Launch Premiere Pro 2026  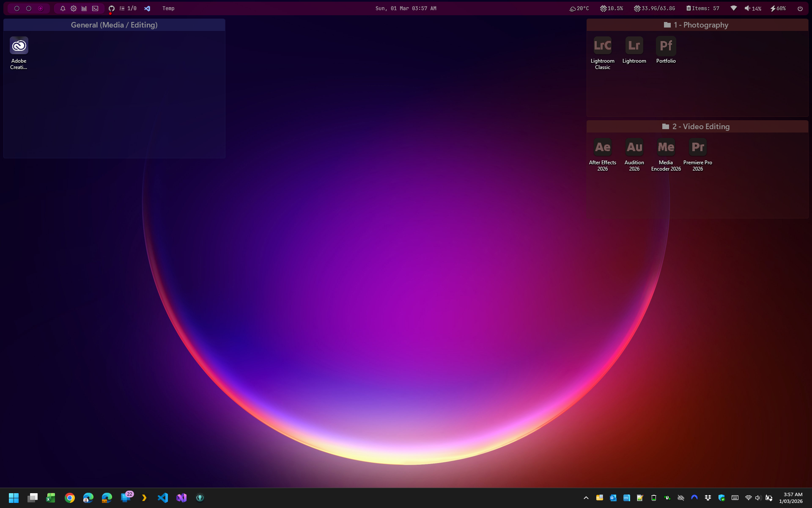tap(697, 147)
